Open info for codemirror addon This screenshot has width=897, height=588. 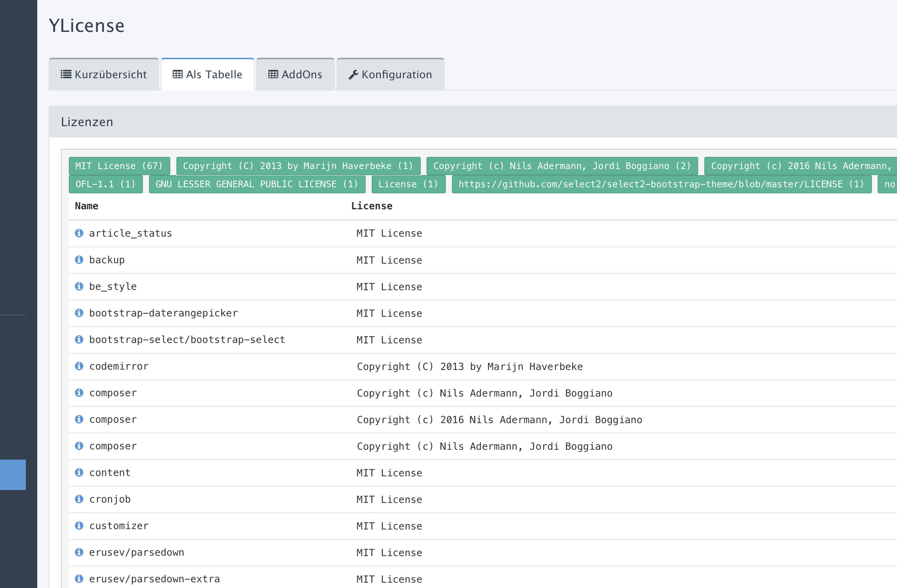[79, 366]
